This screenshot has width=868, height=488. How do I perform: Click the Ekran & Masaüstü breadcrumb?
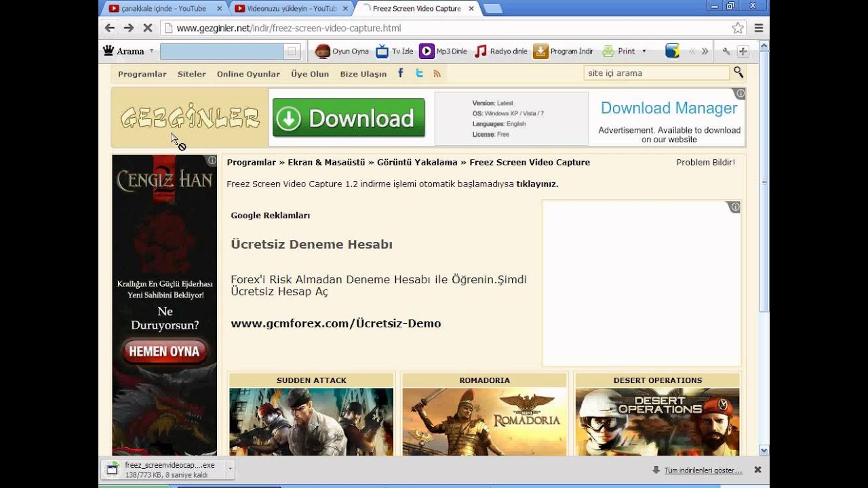click(326, 162)
